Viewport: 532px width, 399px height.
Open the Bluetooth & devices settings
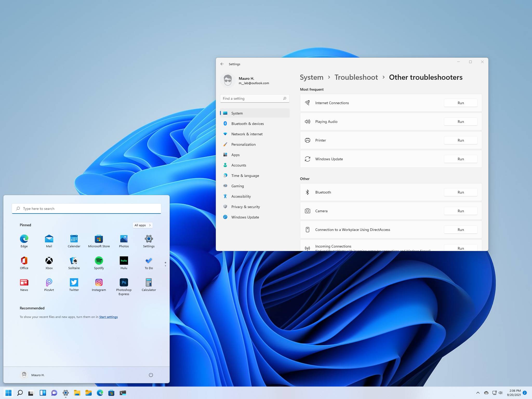[247, 123]
